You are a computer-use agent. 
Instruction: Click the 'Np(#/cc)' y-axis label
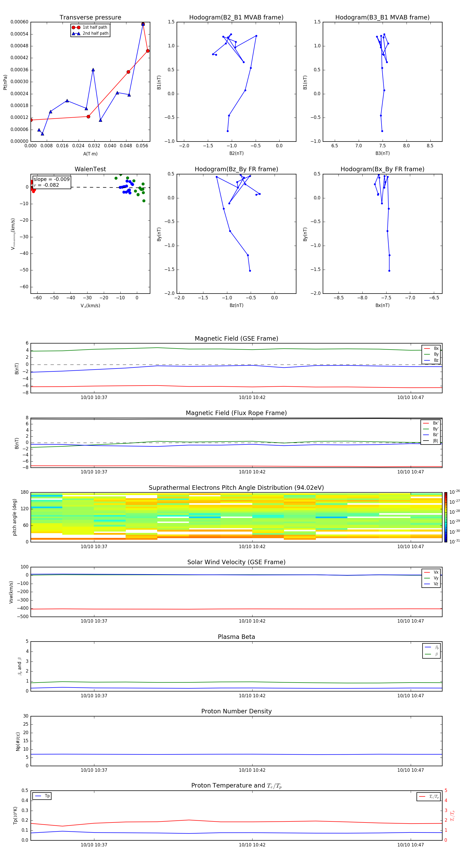[18, 741]
